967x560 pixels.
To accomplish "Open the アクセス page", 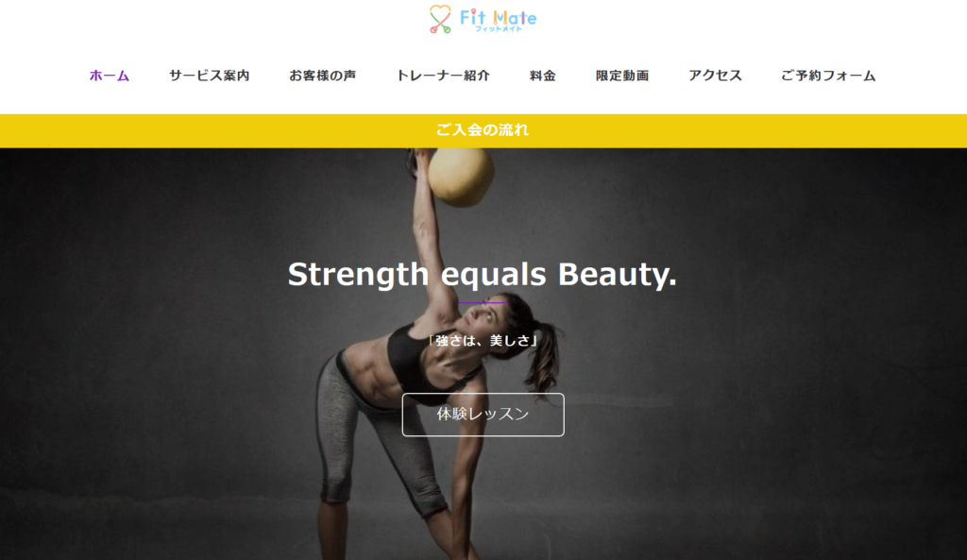I will 715,76.
